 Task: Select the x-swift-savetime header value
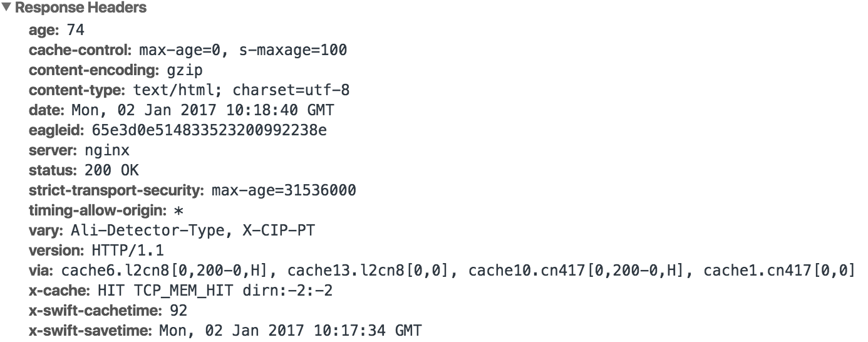(291, 330)
